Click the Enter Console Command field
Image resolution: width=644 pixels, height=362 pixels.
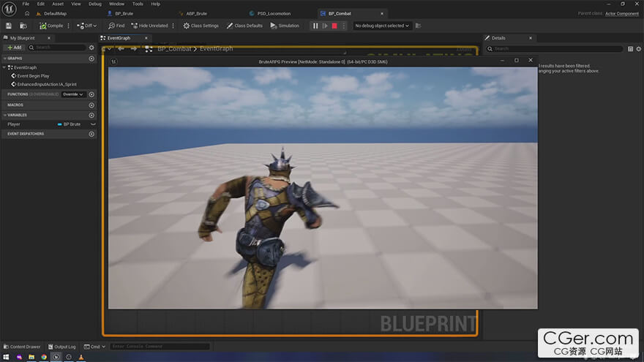[159, 347]
